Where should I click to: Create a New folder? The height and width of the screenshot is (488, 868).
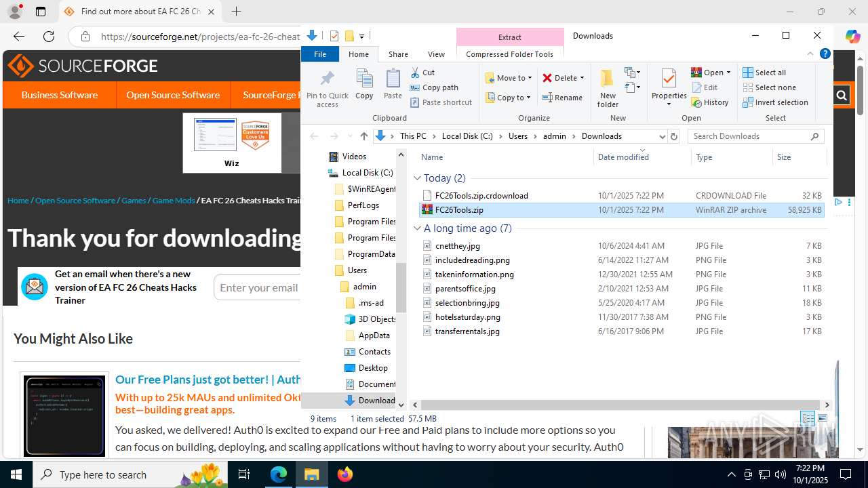(x=608, y=88)
